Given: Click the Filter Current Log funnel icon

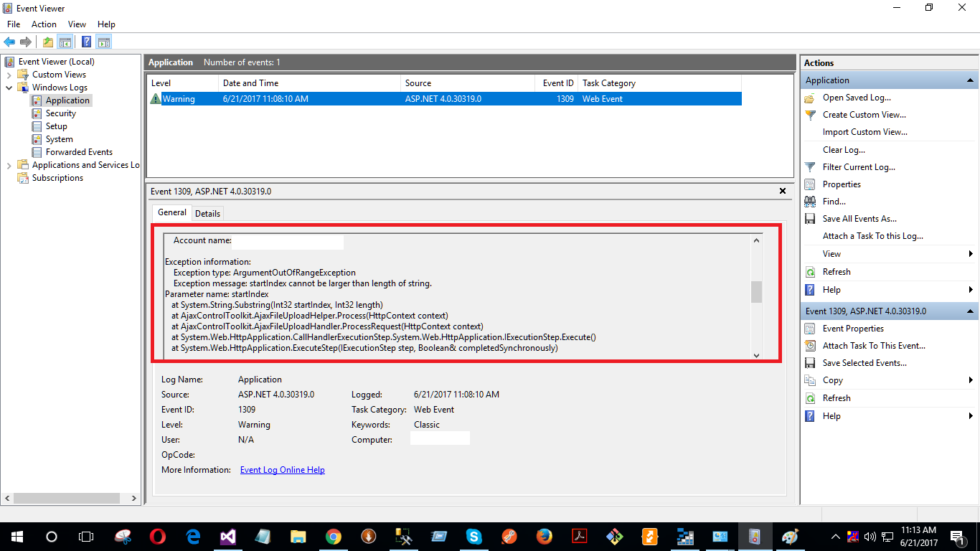Looking at the screenshot, I should 810,167.
